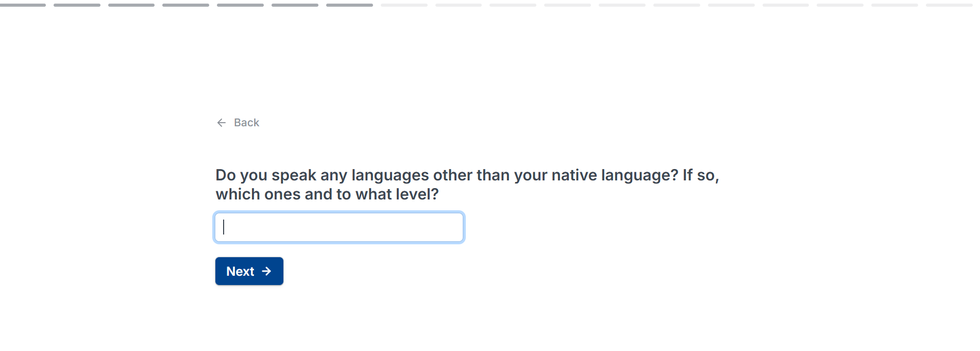Click the third progress bar segment
The image size is (980, 351).
pos(131,5)
